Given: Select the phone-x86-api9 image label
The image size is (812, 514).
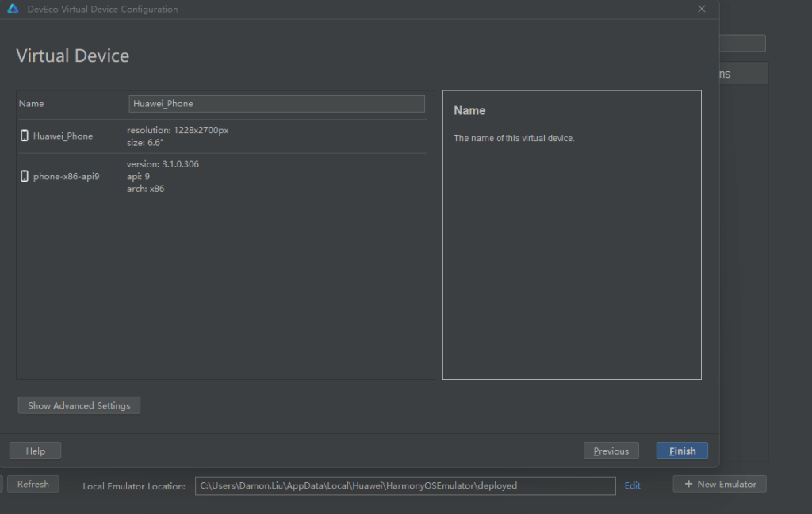Looking at the screenshot, I should pos(67,176).
